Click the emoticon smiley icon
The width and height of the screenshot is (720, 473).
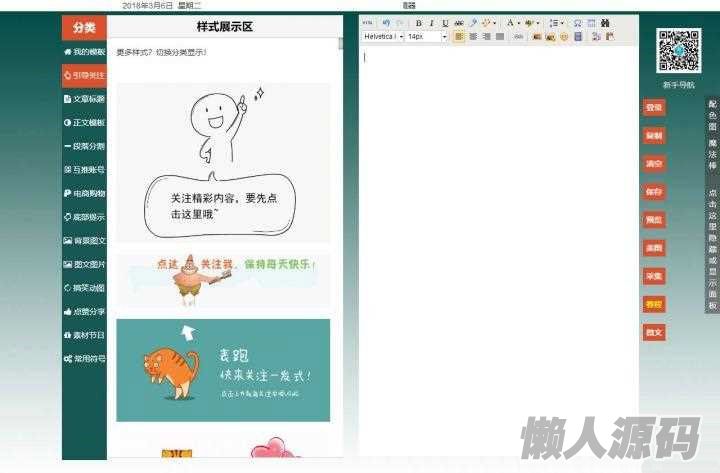564,36
